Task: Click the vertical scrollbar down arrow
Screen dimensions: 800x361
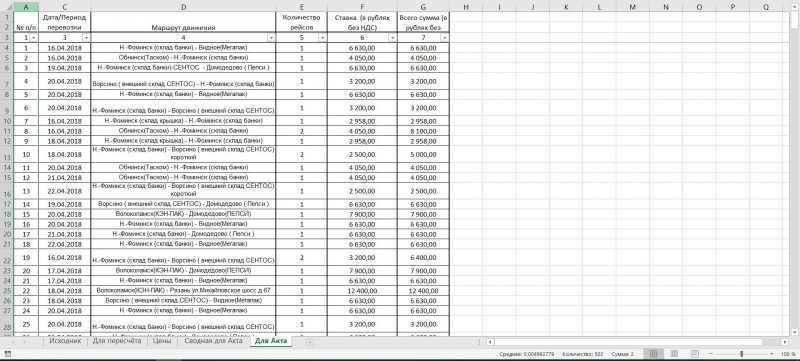Action: pyautogui.click(x=795, y=331)
